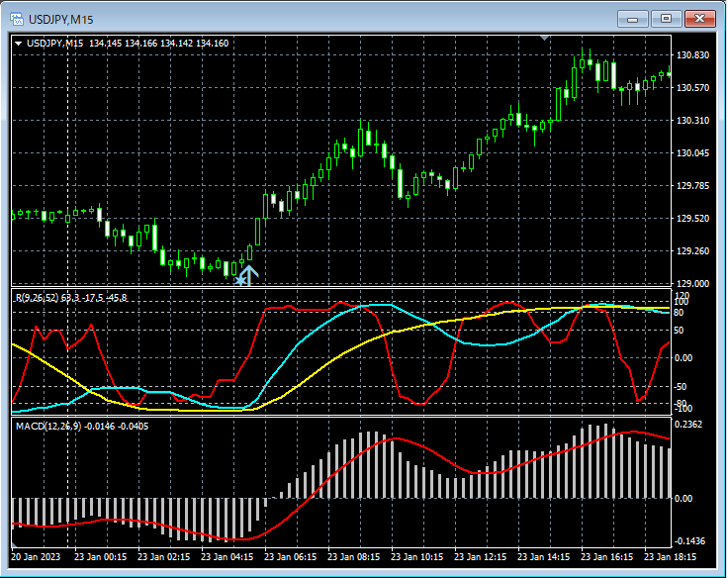Click the 23 Jan 02:15 time label

(x=164, y=556)
